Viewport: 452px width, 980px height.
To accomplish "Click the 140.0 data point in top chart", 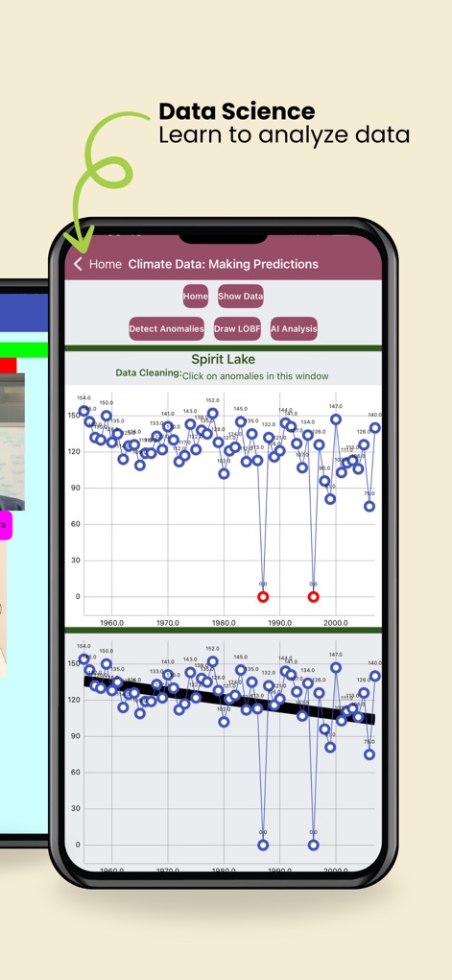I will pyautogui.click(x=375, y=427).
